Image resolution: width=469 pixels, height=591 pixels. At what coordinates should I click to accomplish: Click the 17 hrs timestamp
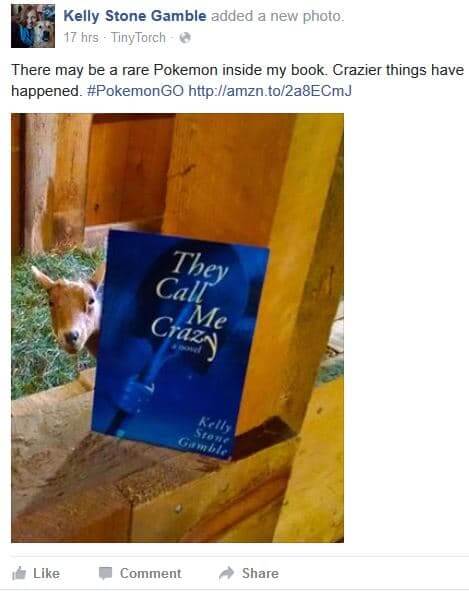pos(81,38)
